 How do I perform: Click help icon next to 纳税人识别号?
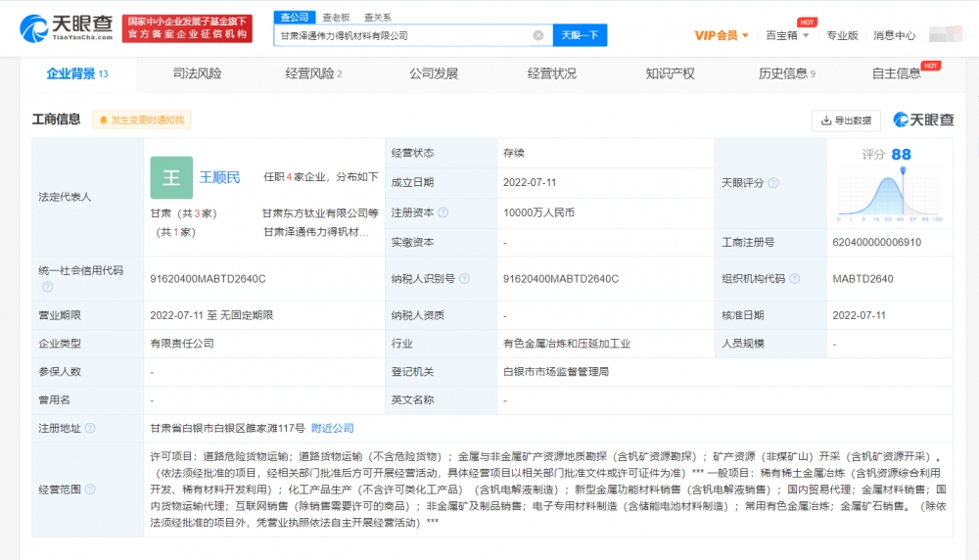tap(464, 278)
